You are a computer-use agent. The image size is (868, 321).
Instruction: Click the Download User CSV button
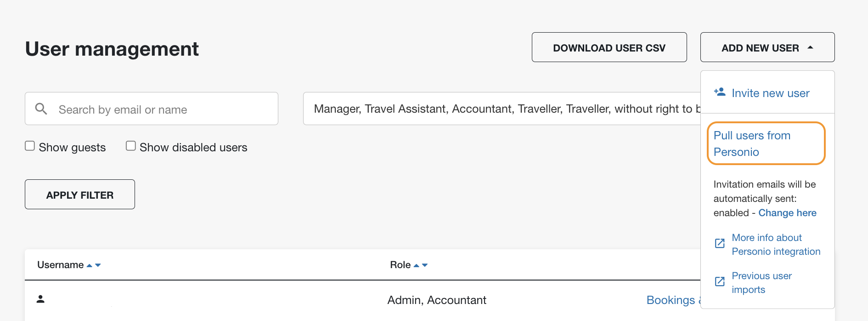point(609,47)
